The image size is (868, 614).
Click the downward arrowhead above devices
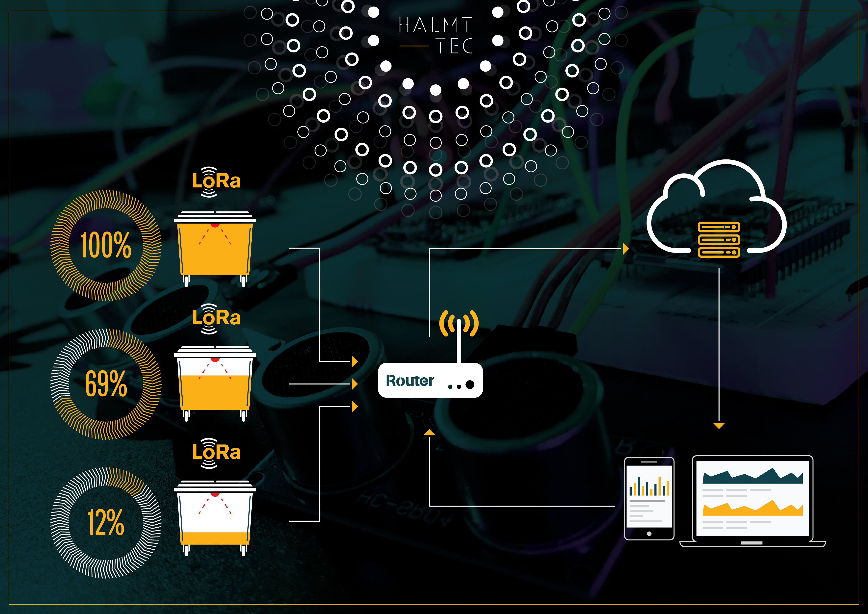tap(719, 426)
